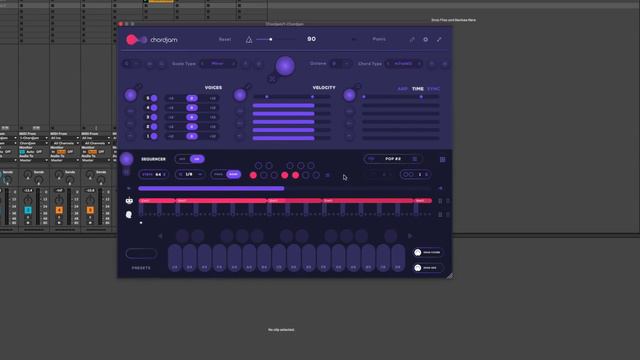Viewport: 640px width, 360px height.
Task: Click the voice 5 offset slider
Action: [191, 98]
